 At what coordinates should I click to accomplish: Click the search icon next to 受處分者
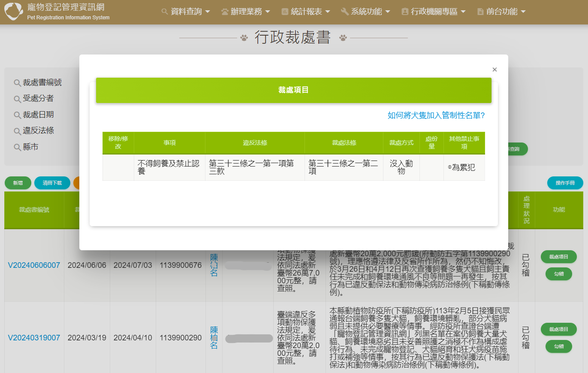(x=17, y=99)
